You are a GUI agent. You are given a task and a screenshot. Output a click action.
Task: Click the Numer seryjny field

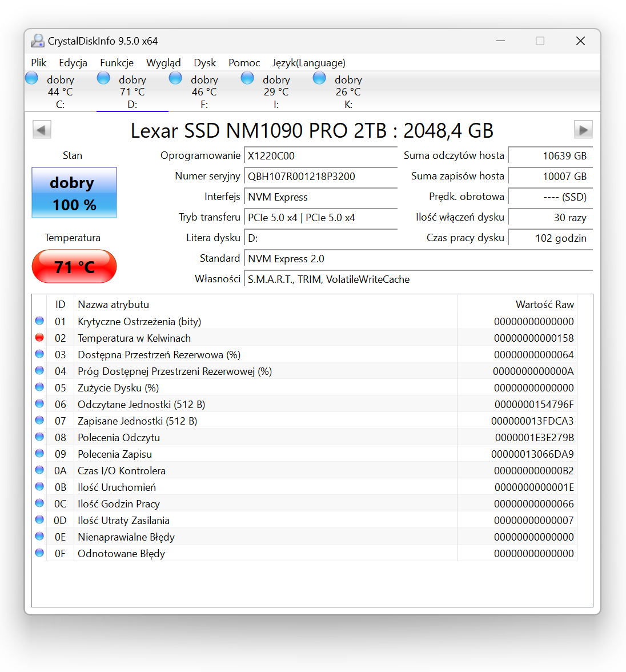point(320,177)
